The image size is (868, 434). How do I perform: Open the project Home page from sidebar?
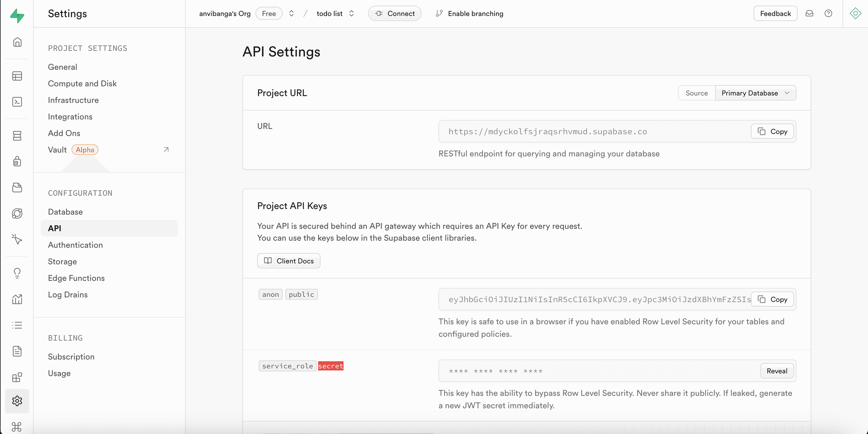click(x=17, y=42)
